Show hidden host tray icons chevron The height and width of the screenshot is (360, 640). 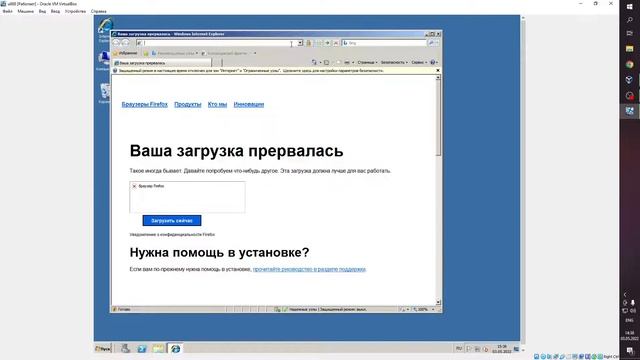click(625, 294)
